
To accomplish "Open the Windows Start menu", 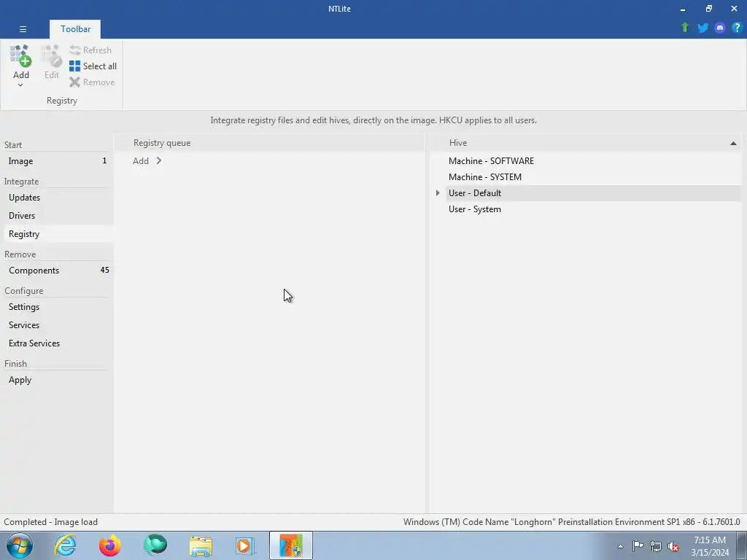I will 19,545.
